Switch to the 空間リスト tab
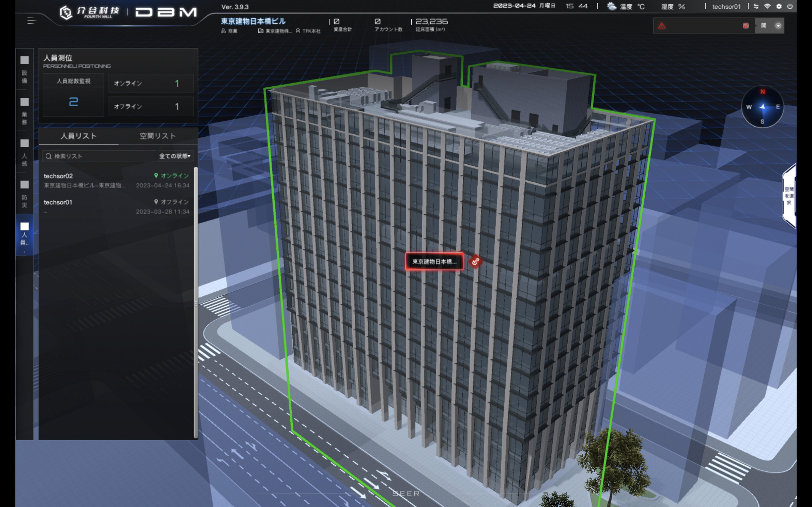Screen dimensions: 812x507 158,136
